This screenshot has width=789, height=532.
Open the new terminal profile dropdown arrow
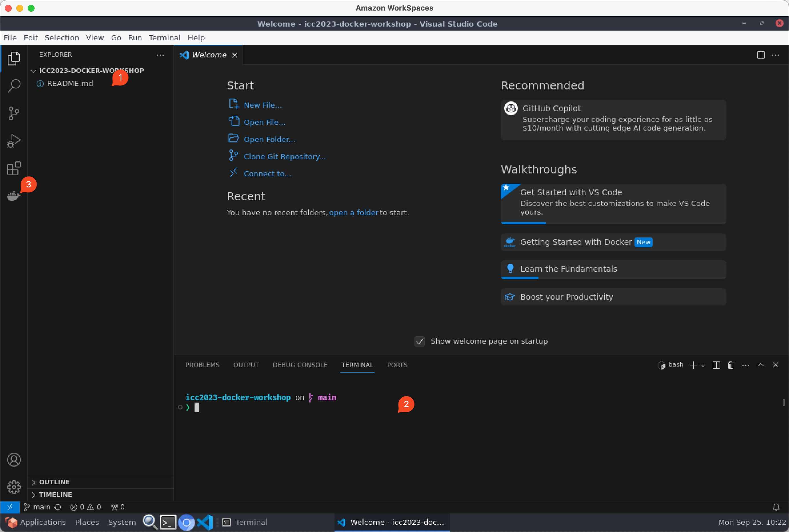[x=703, y=365]
